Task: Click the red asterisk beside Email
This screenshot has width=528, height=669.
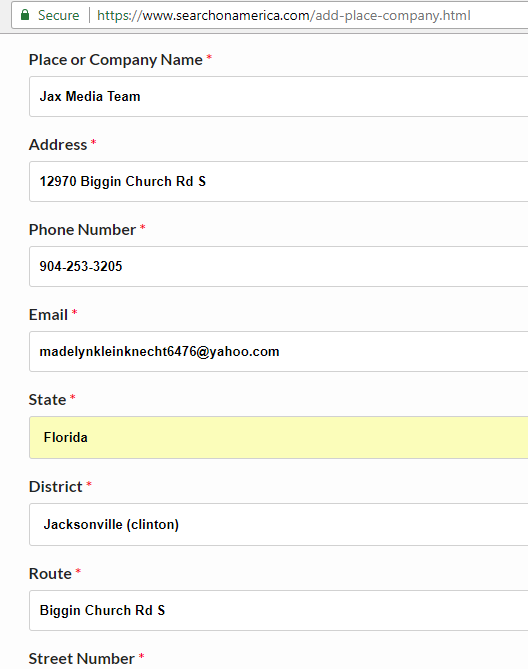Action: point(74,312)
